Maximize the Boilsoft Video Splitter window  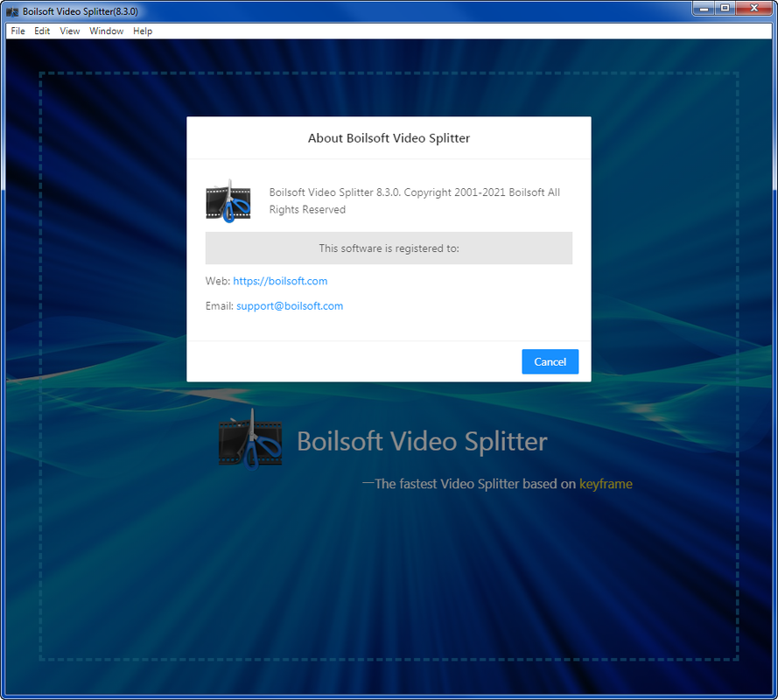[725, 9]
